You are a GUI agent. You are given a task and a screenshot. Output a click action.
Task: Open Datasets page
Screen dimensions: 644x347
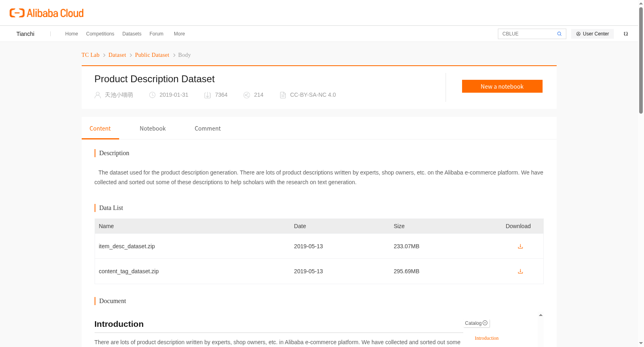pos(132,34)
